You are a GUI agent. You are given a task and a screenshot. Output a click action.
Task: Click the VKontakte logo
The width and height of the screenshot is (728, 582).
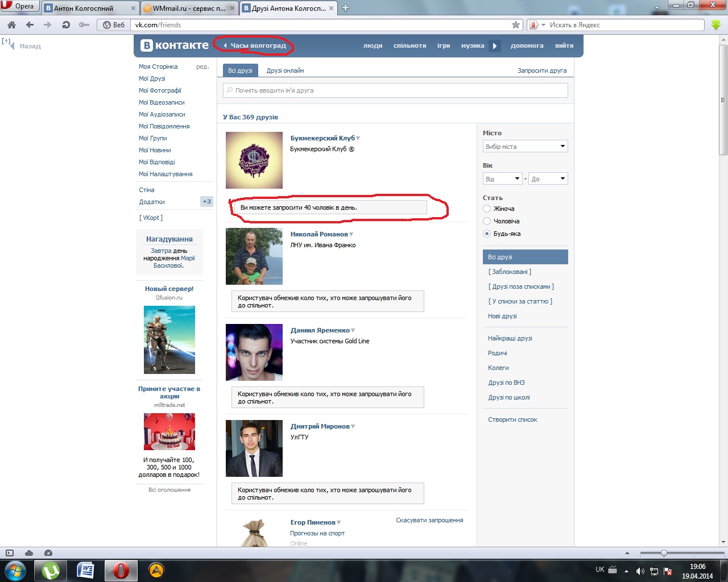pos(175,45)
